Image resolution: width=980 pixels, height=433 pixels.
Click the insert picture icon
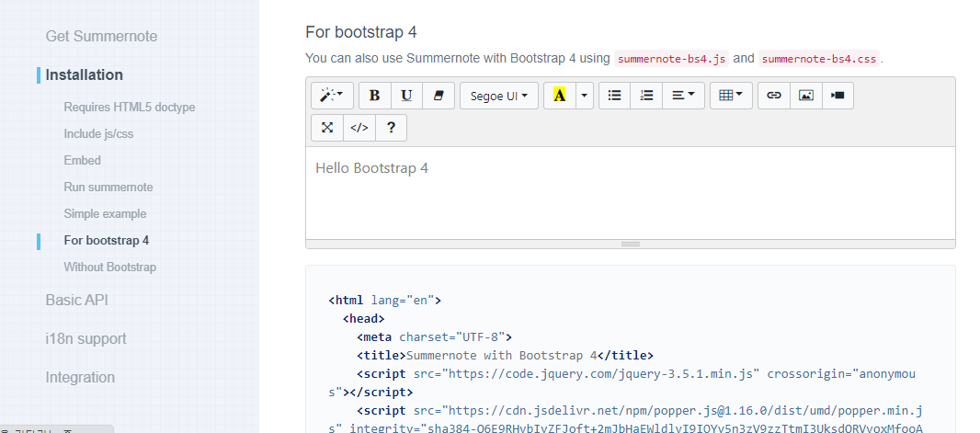pyautogui.click(x=806, y=96)
